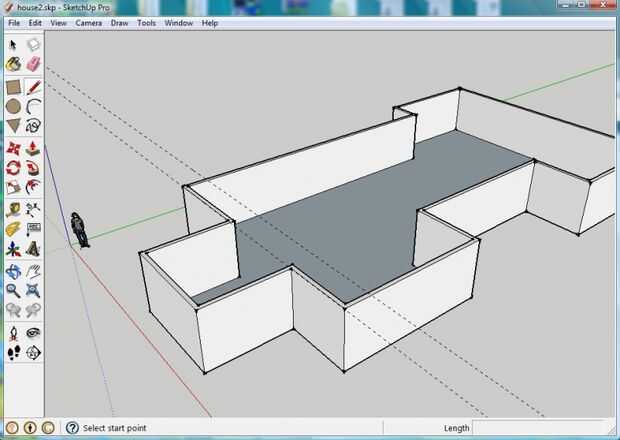Choose the Make Component tool
Viewport: 620px width, 440px height.
(33, 45)
